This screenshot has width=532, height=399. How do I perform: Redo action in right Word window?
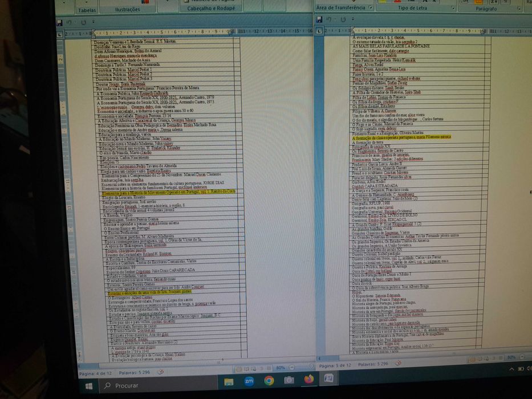[x=343, y=20]
